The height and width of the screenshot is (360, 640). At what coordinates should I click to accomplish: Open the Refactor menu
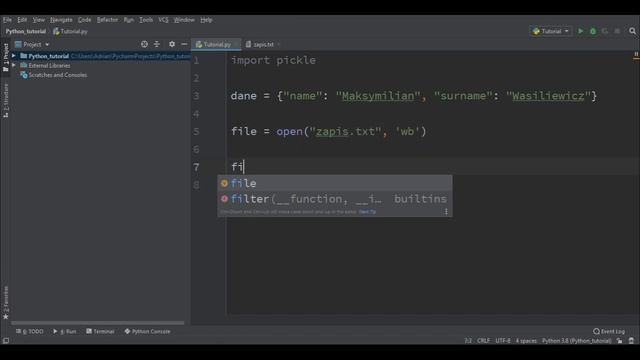[107, 20]
